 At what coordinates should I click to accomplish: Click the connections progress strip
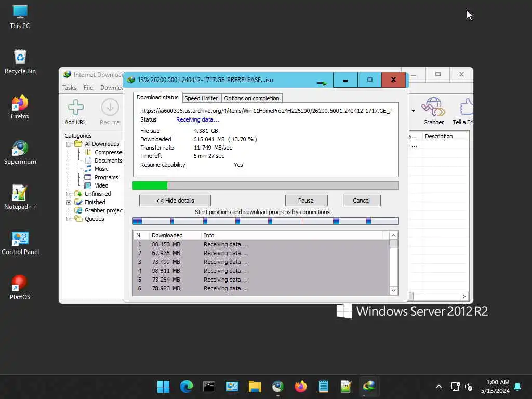point(265,221)
